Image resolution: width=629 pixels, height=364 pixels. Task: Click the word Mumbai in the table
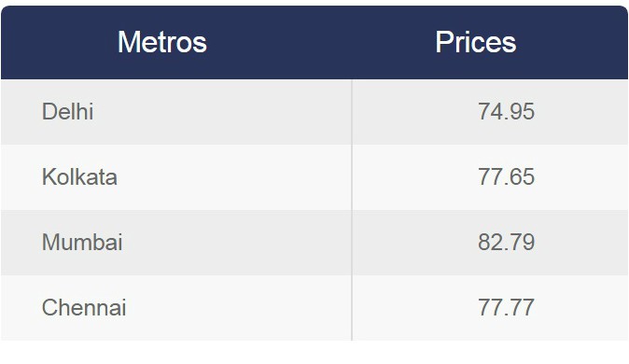(x=82, y=243)
